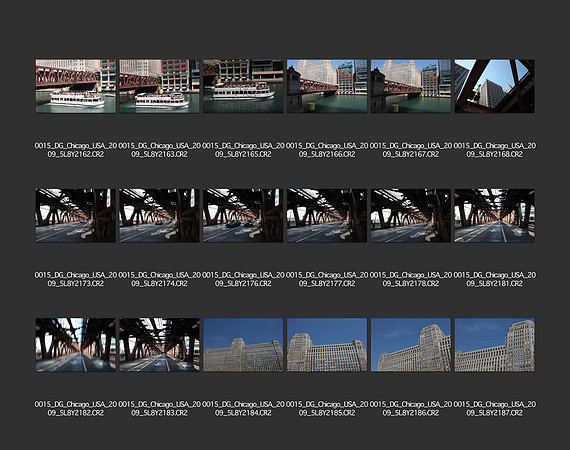Click the file name ending "09_SL8Y2186.CR2"
Viewport: 570px width, 450px height.
411,409
